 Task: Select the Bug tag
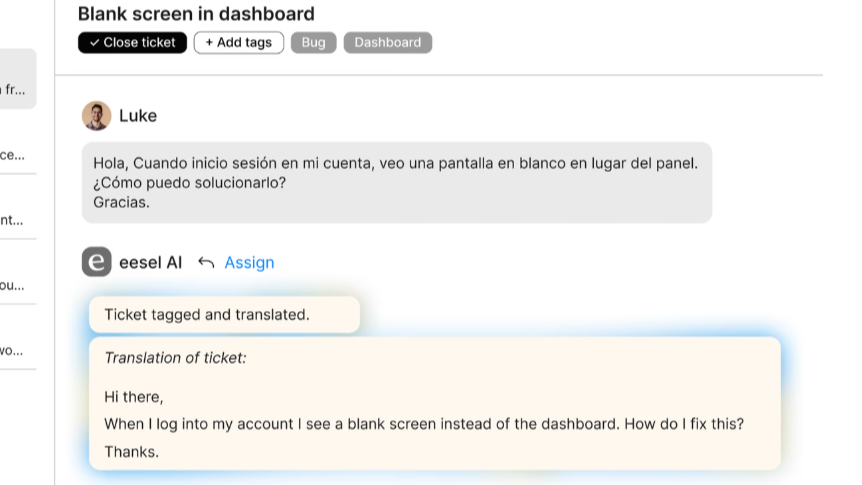(314, 43)
